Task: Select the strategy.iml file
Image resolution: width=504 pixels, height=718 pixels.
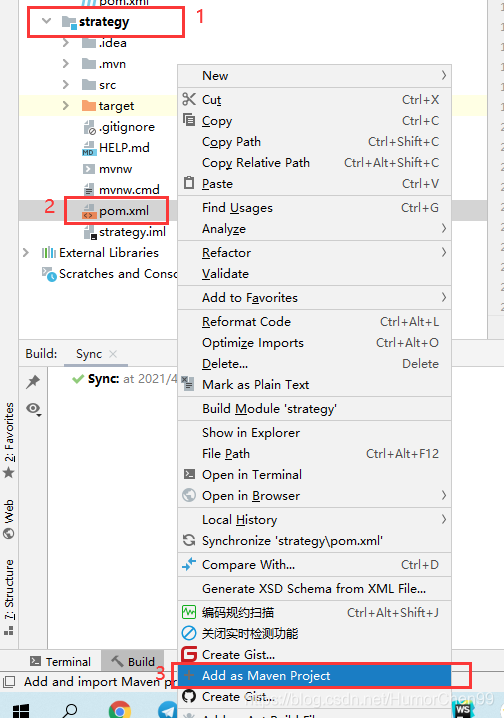Action: click(x=125, y=232)
